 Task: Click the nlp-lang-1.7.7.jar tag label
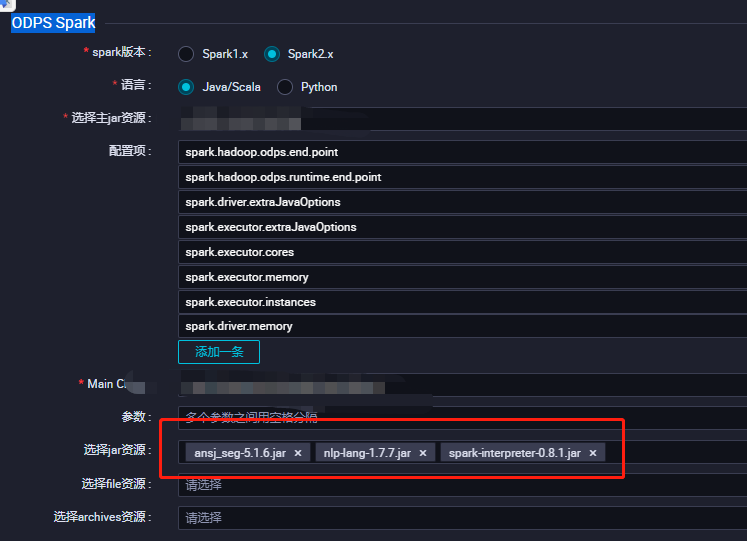pos(367,453)
